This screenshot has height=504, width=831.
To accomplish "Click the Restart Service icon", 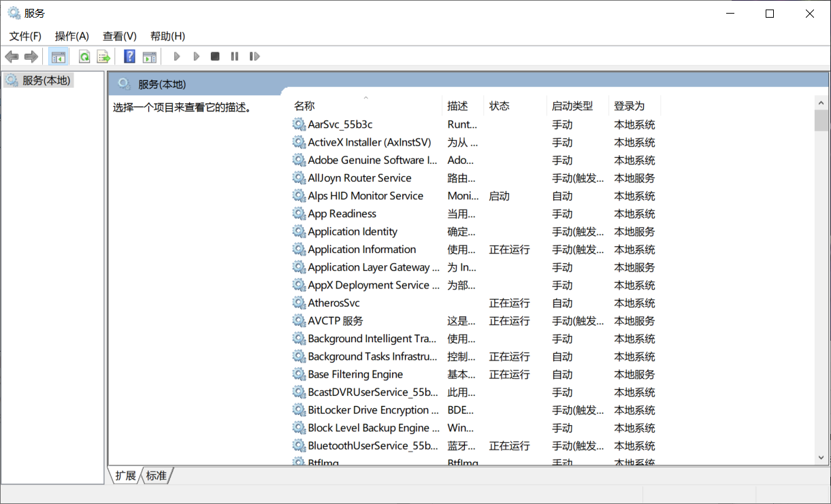I will coord(255,56).
